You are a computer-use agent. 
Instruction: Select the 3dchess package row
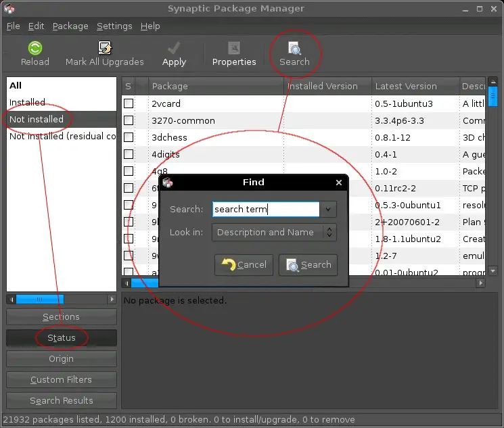304,137
